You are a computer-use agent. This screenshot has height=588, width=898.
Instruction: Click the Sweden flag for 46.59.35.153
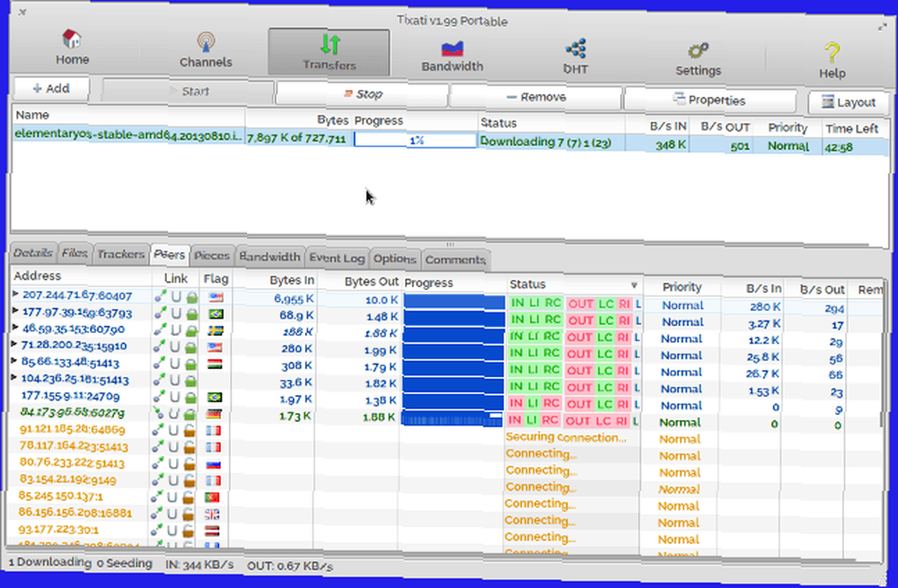216,330
